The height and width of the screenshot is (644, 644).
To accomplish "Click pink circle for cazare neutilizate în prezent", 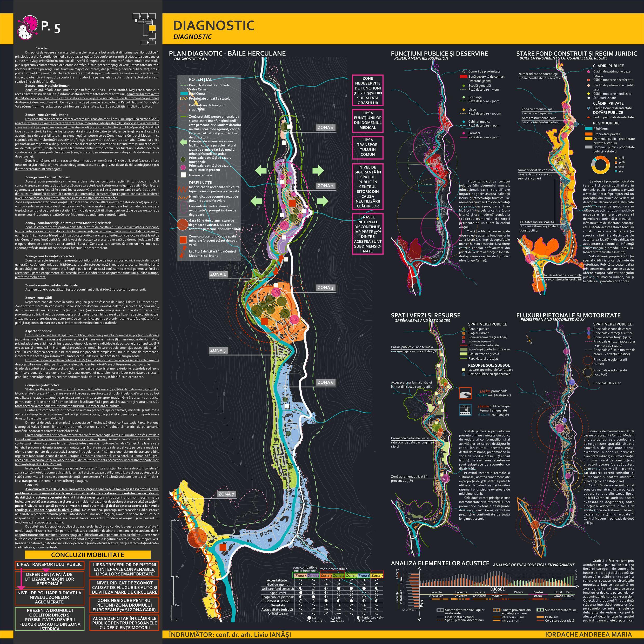I will (x=183, y=167).
